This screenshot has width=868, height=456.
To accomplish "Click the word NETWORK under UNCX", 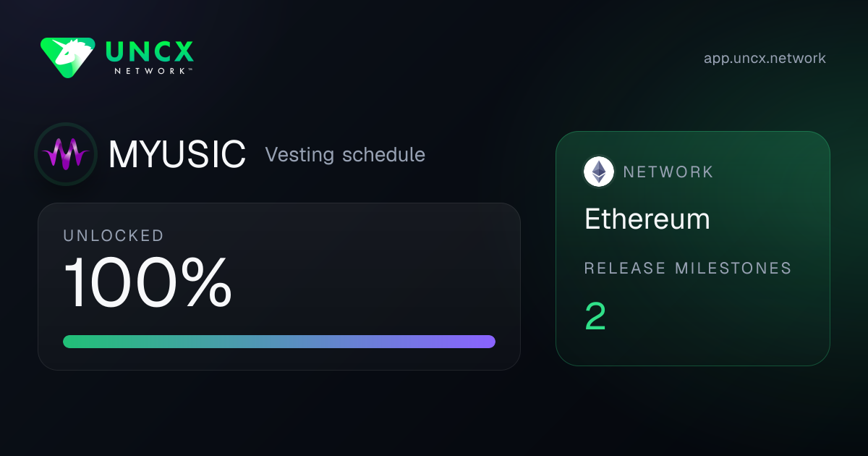I will [x=153, y=71].
